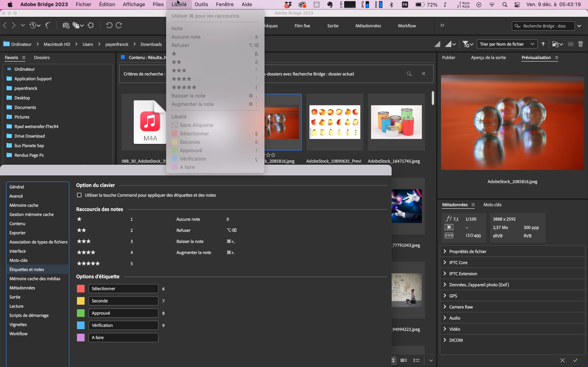Click the rotate clockwise icon
Screen dimensions: 588x367
(119, 25)
